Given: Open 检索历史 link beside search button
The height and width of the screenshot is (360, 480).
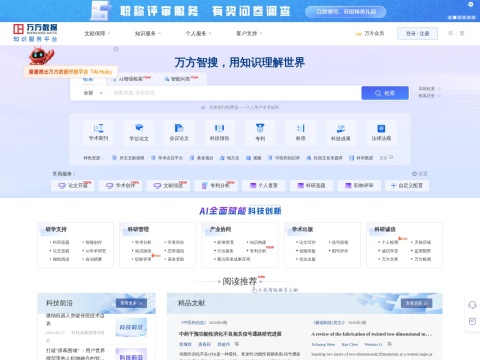Looking at the screenshot, I should (429, 96).
